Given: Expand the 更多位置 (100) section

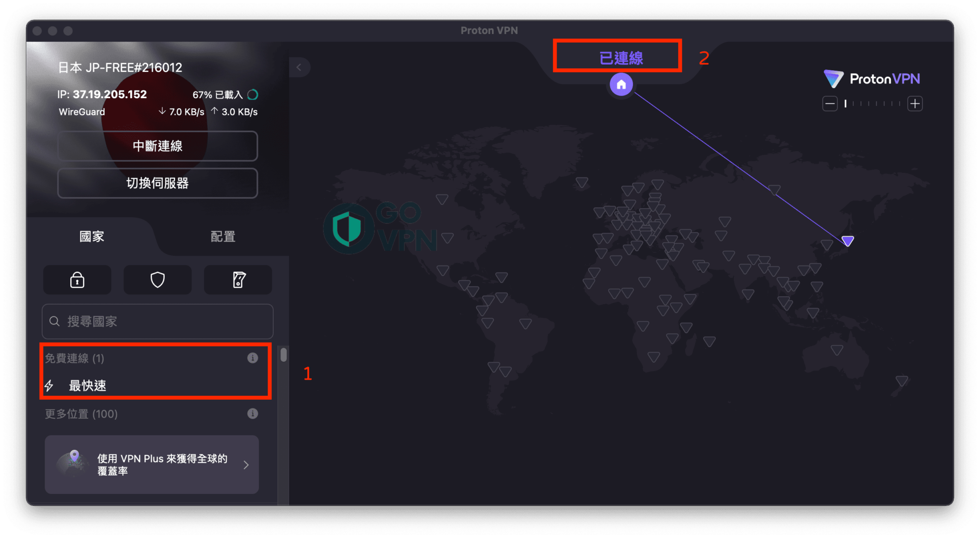Looking at the screenshot, I should (81, 414).
